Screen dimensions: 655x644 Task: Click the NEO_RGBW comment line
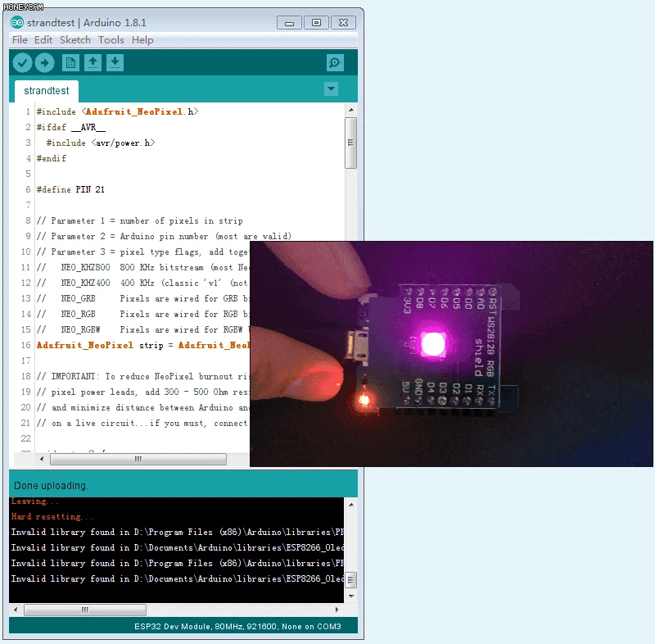click(142, 329)
